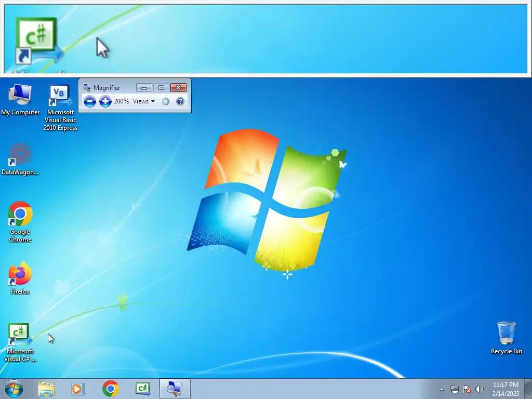The width and height of the screenshot is (532, 399).
Task: Select the Google Chrome desktop shortcut
Action: click(x=20, y=222)
